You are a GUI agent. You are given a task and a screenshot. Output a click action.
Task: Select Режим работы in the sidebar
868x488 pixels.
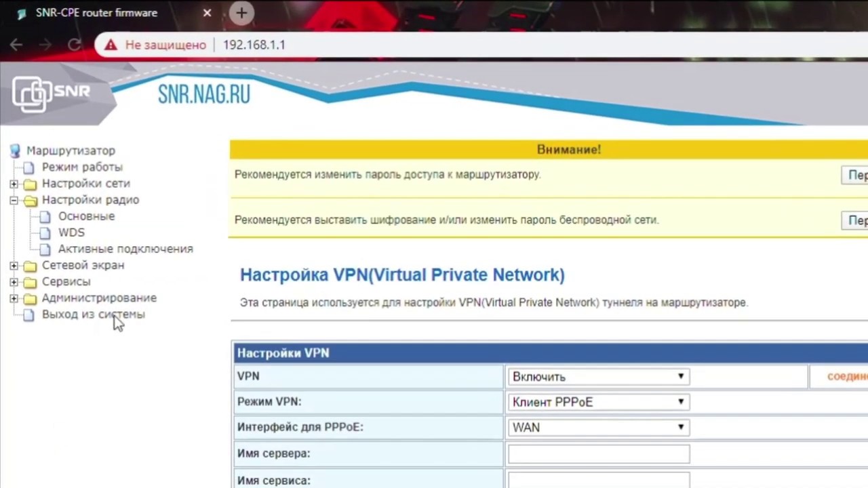(x=82, y=167)
